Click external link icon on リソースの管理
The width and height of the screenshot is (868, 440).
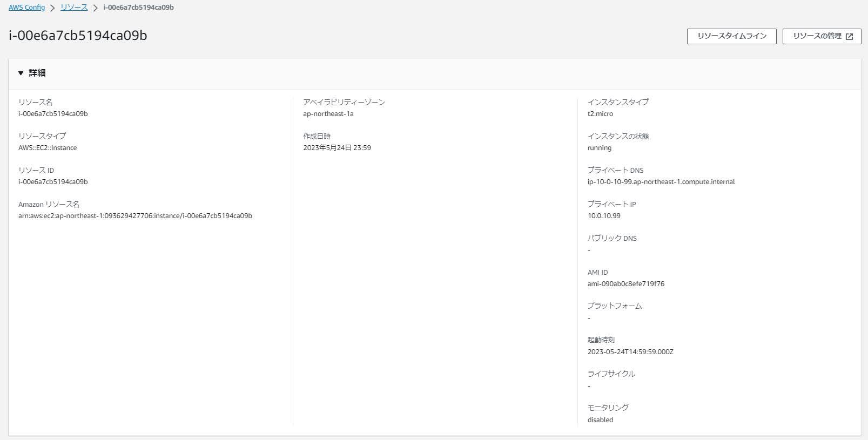coord(849,37)
